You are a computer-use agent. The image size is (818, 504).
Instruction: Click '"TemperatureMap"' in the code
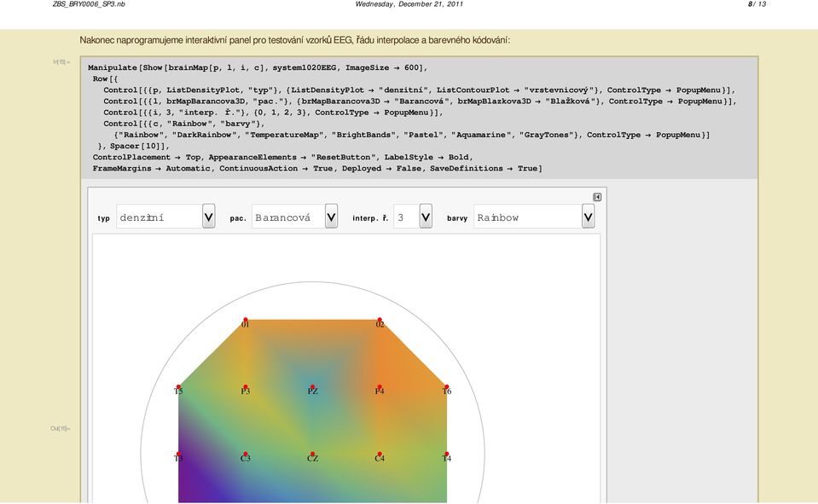point(284,135)
